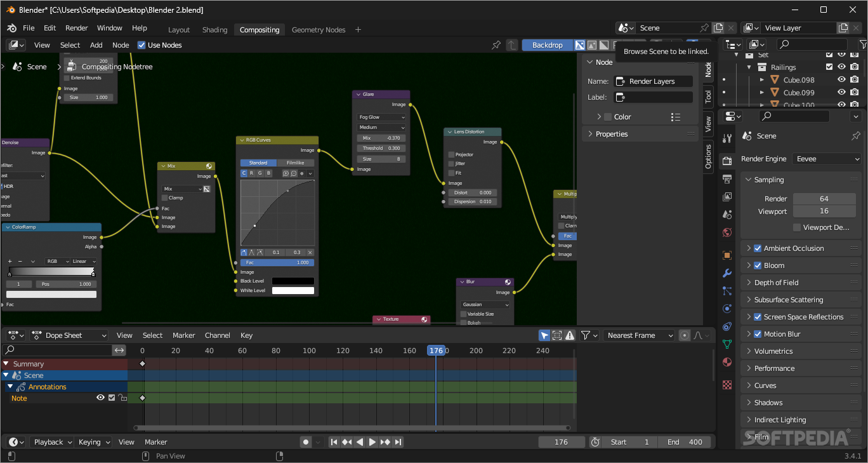Hide Cube.098 in viewport via eye icon
Image resolution: width=868 pixels, height=463 pixels.
(x=841, y=80)
